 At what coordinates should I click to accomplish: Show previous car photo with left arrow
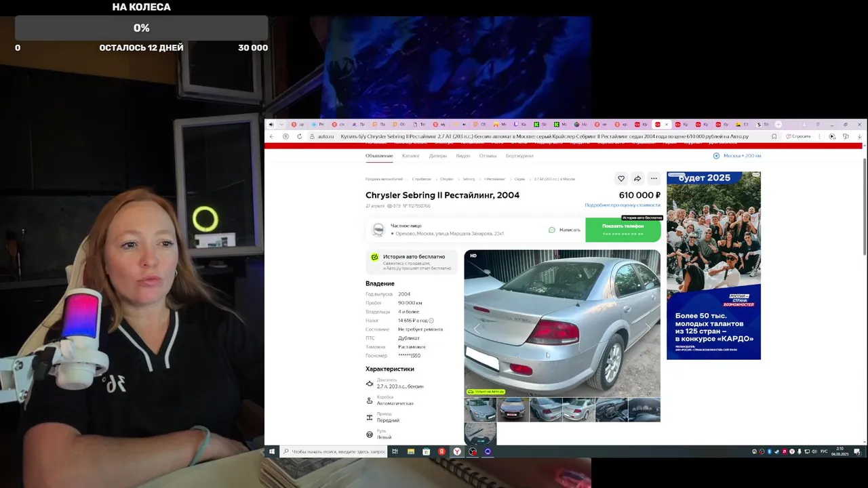476,327
